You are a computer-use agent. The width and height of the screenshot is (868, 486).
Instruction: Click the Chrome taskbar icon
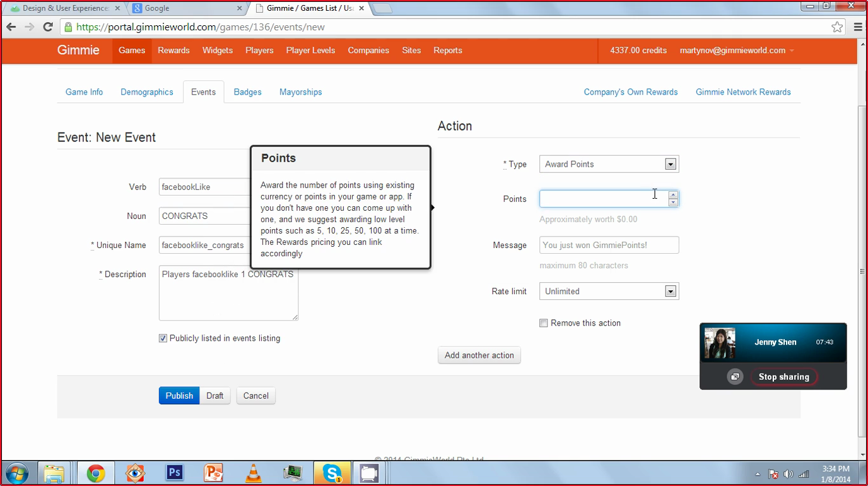coord(96,473)
